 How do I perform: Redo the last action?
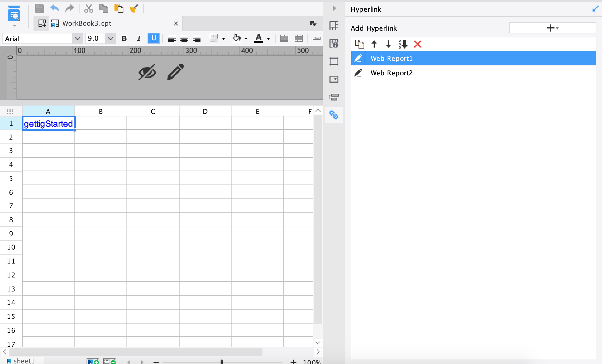pyautogui.click(x=70, y=9)
